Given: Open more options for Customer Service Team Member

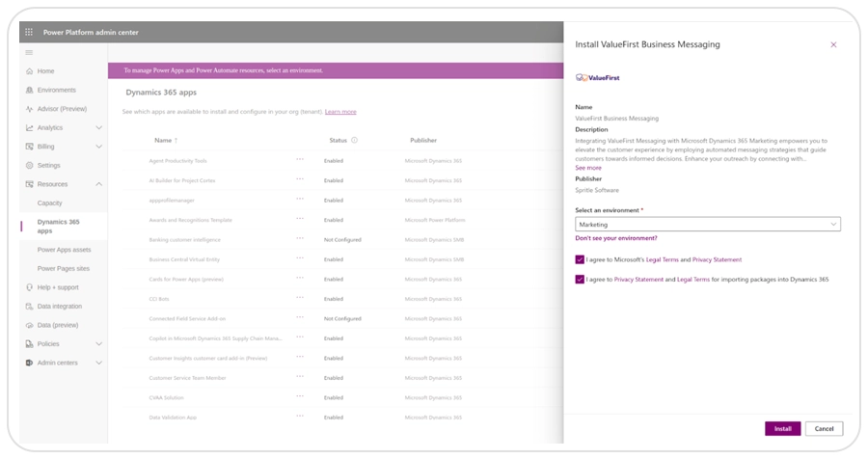Looking at the screenshot, I should point(300,376).
